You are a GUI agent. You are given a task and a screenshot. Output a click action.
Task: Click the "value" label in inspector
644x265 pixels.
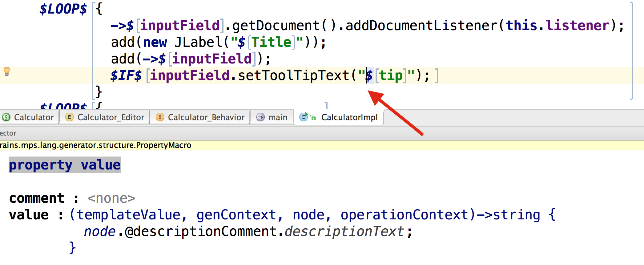coord(29,215)
